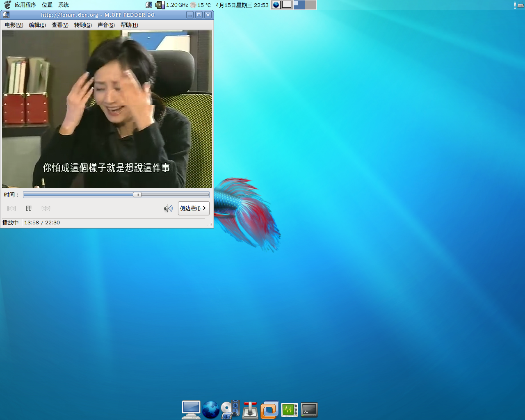Pause the video with the pause button
Screen dimensions: 525x420
pos(29,208)
